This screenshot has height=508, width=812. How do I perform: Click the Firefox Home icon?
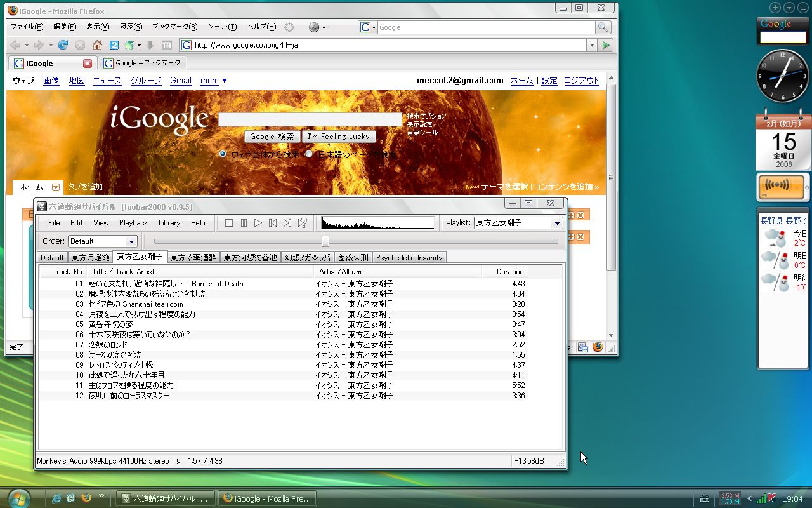coord(97,45)
